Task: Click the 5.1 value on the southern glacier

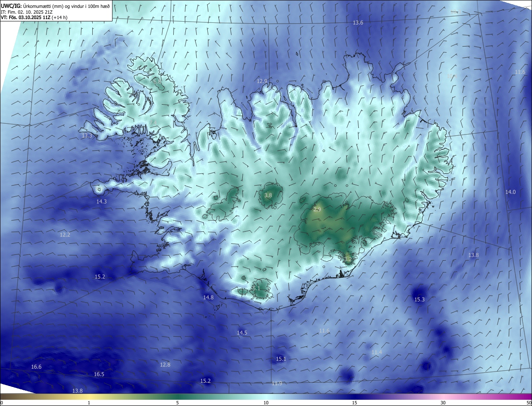Action: 256,288
